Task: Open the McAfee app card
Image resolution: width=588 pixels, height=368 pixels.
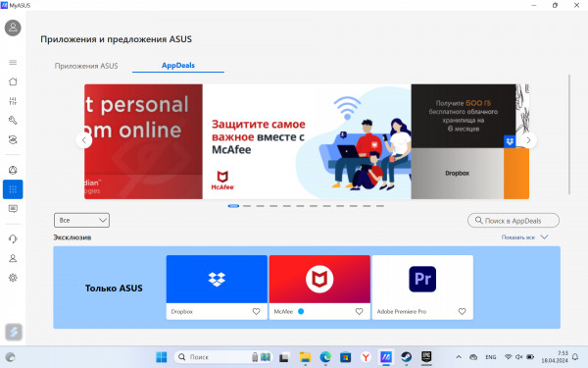Action: (x=319, y=288)
